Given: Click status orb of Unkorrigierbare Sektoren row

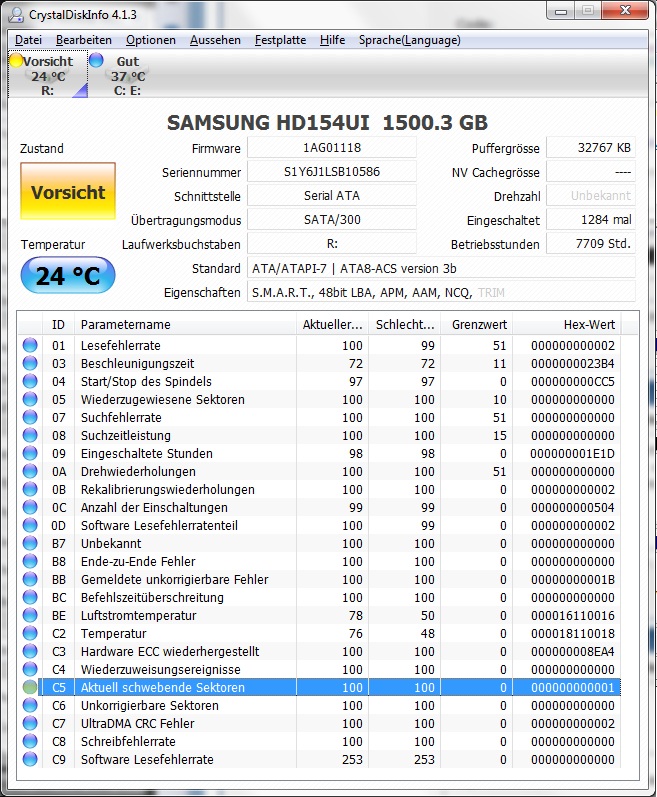Looking at the screenshot, I should 30,705.
